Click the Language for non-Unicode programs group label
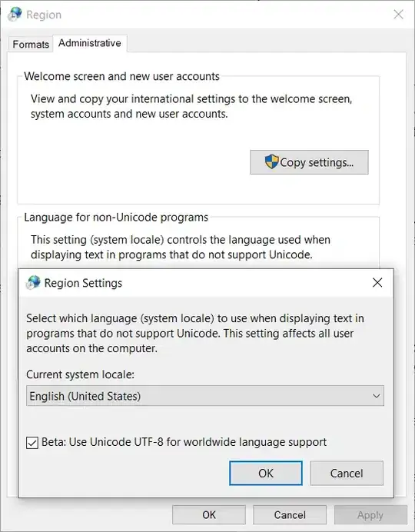Screen dimensions: 415x532 [116, 217]
